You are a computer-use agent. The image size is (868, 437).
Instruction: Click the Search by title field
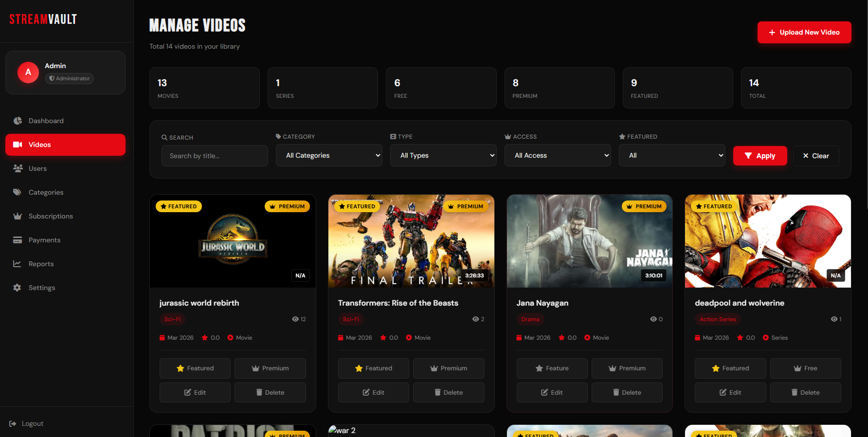pyautogui.click(x=215, y=156)
